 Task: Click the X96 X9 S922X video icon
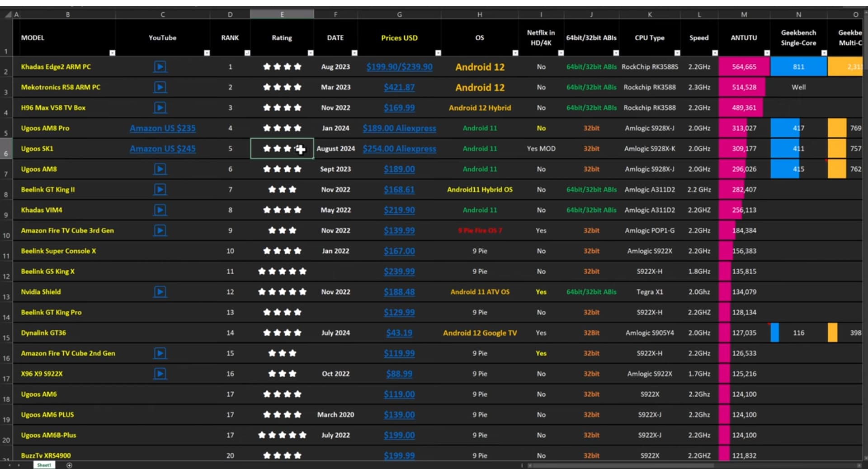(160, 374)
